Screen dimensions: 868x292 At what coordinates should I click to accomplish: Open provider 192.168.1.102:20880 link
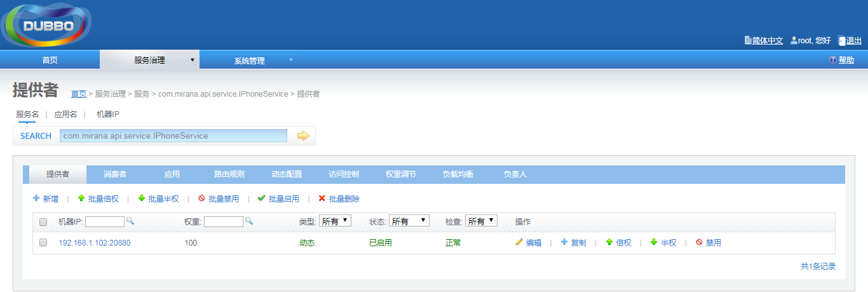pos(95,242)
